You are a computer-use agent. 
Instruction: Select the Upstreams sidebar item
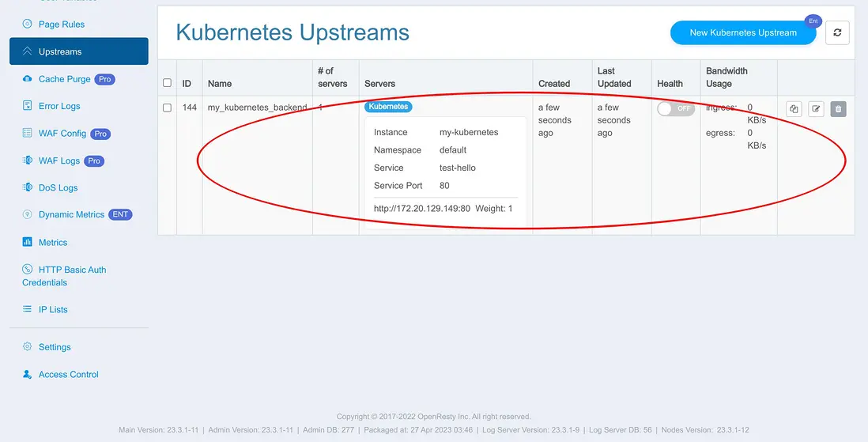tap(78, 51)
